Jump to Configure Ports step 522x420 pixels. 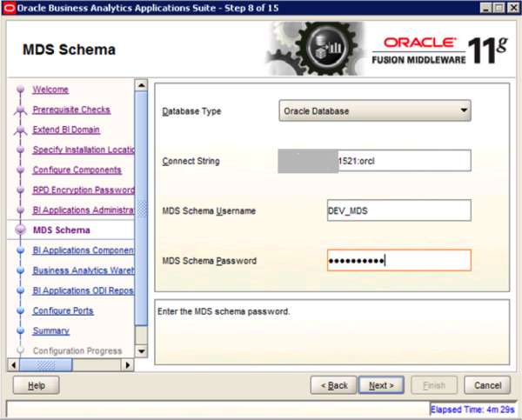point(63,310)
